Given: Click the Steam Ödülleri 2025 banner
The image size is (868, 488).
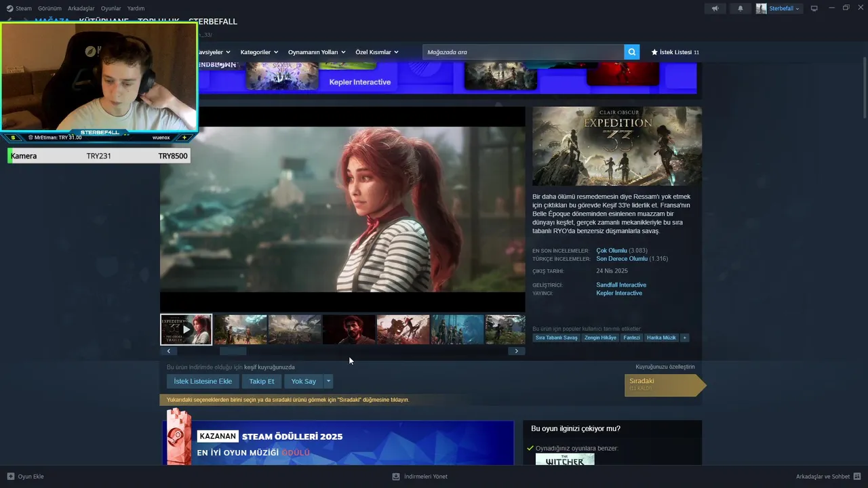Looking at the screenshot, I should (338, 443).
